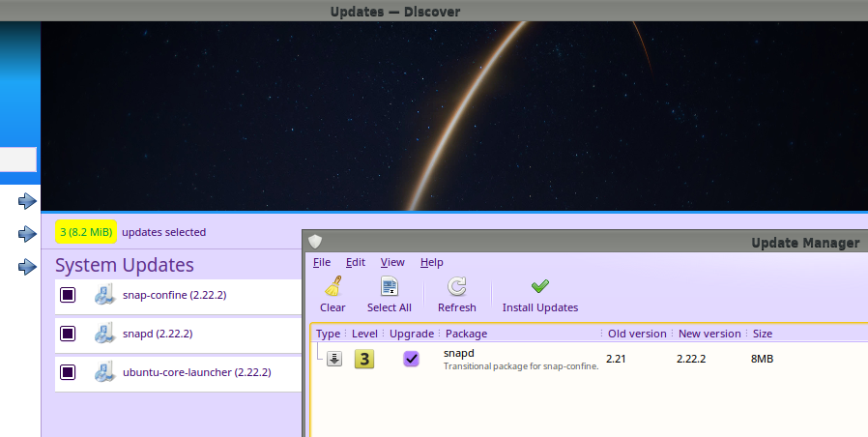
Task: Sort by the Package column header
Action: [x=466, y=334]
